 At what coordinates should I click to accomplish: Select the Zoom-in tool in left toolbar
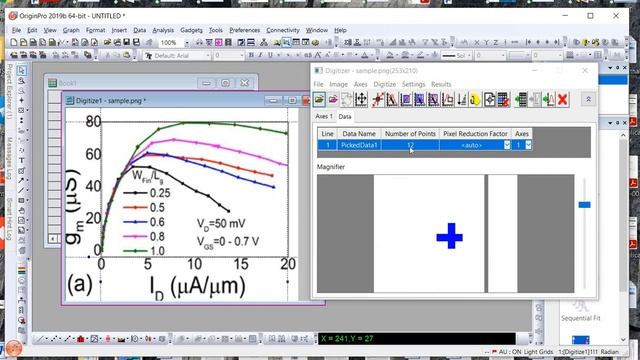(x=22, y=81)
